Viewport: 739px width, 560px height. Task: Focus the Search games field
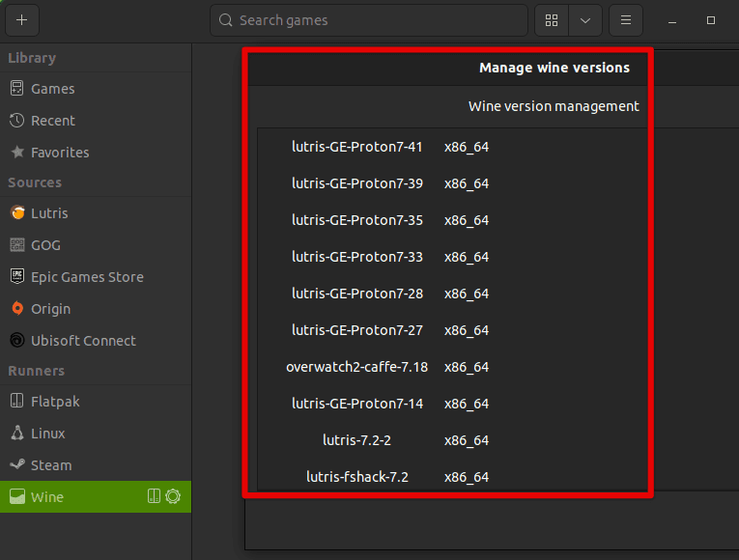pyautogui.click(x=369, y=20)
